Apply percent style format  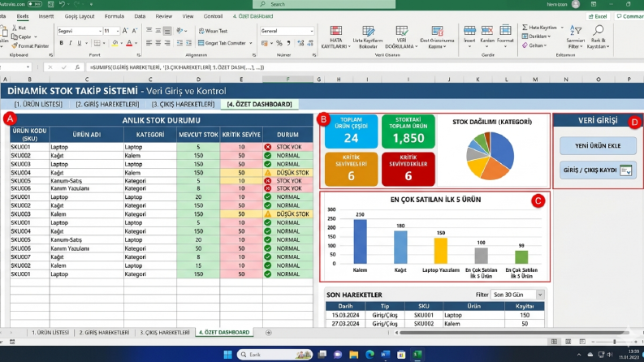[279, 43]
